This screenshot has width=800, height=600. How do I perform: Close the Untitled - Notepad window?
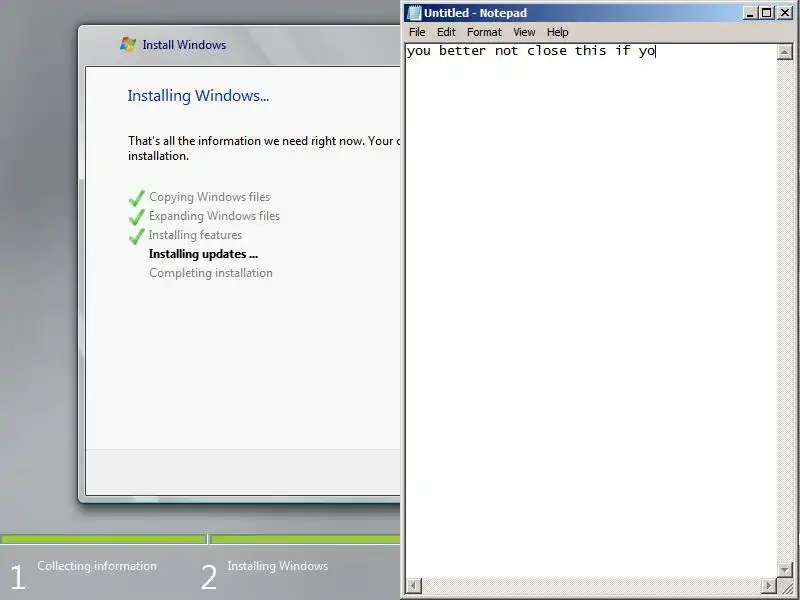click(785, 13)
